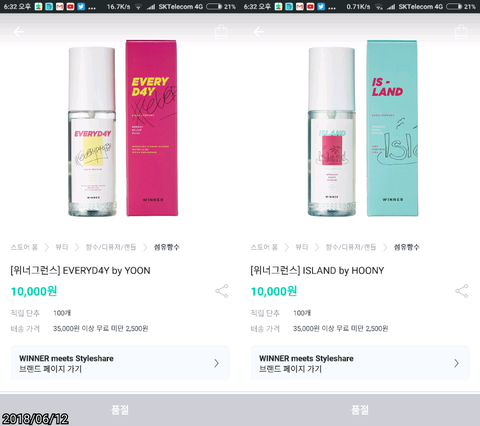Open YouTube notification in right status bar
Screen dimensions: 480x426
[x=310, y=6]
